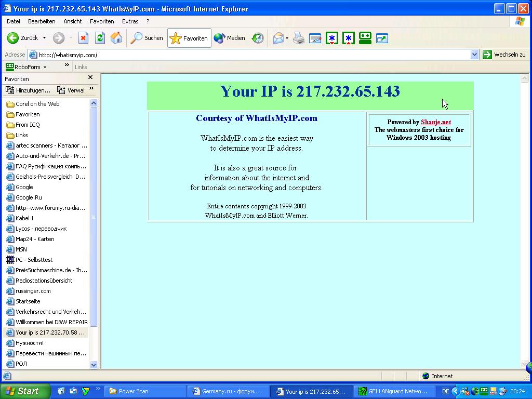The width and height of the screenshot is (532, 399).
Task: Click first asterisk icon with down arrow
Action: tap(332, 38)
